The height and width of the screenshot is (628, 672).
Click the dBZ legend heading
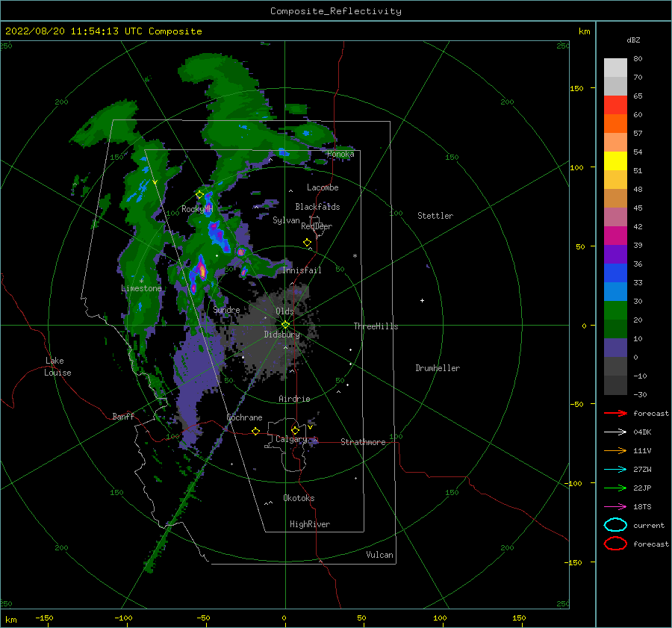633,40
